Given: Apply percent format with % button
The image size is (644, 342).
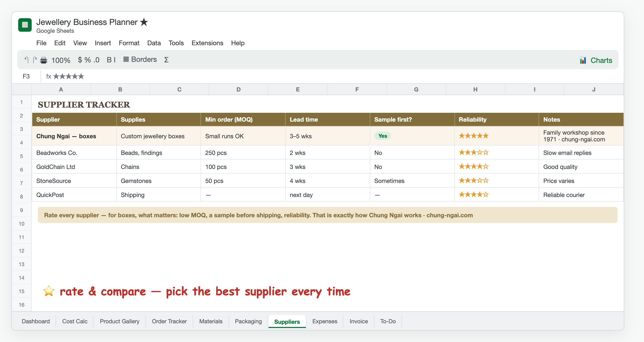Looking at the screenshot, I should (88, 60).
